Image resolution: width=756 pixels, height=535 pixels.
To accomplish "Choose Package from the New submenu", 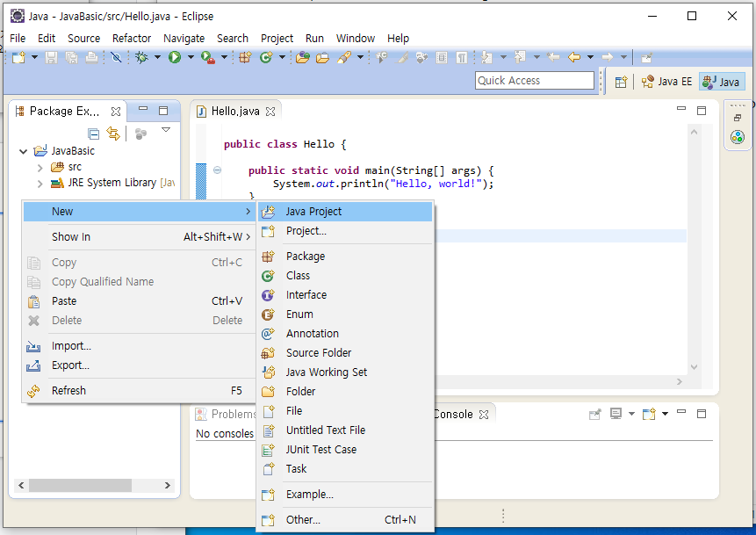I will coord(345,257).
